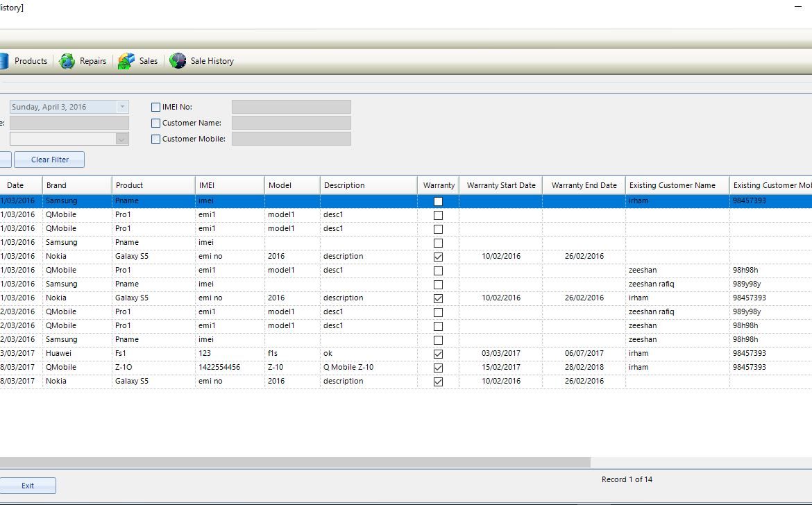Tick the Customer Name filter checkbox

[x=155, y=123]
